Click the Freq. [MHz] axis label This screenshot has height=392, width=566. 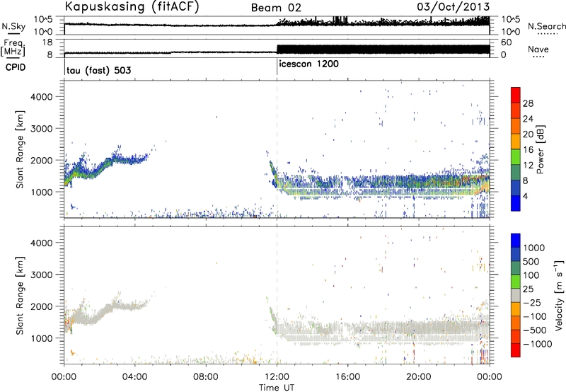[13, 47]
